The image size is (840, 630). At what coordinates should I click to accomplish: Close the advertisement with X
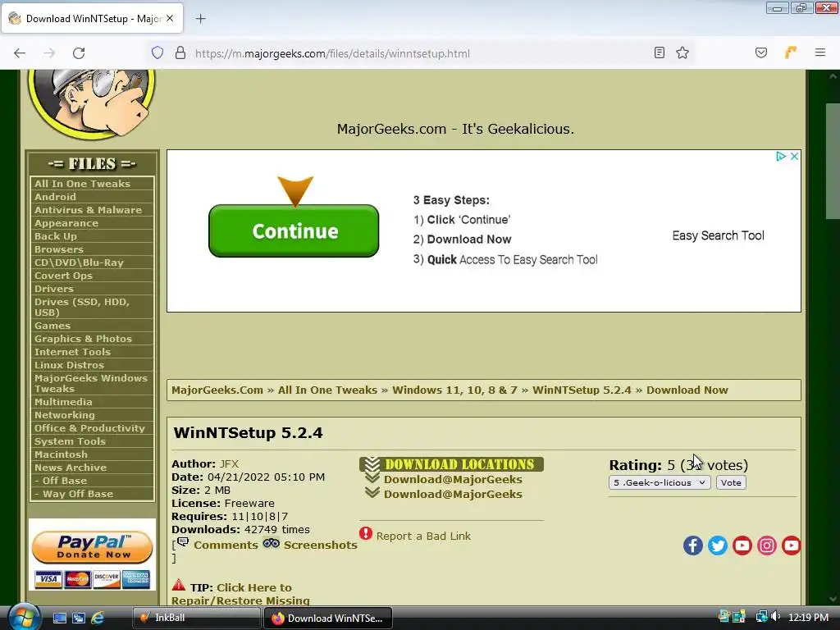coord(794,156)
